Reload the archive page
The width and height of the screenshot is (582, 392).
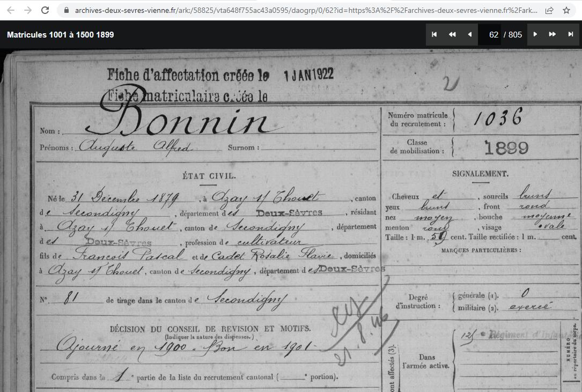point(45,10)
